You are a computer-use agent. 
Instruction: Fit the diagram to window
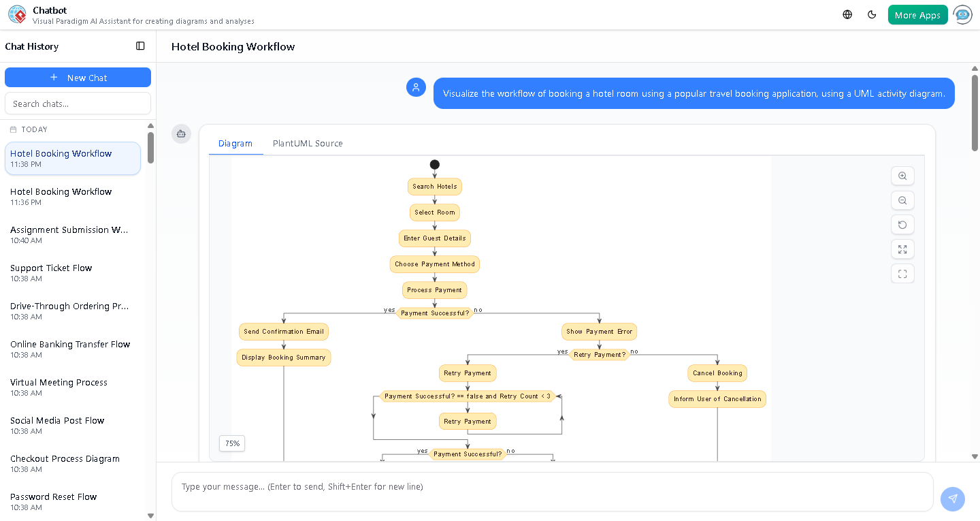point(902,249)
